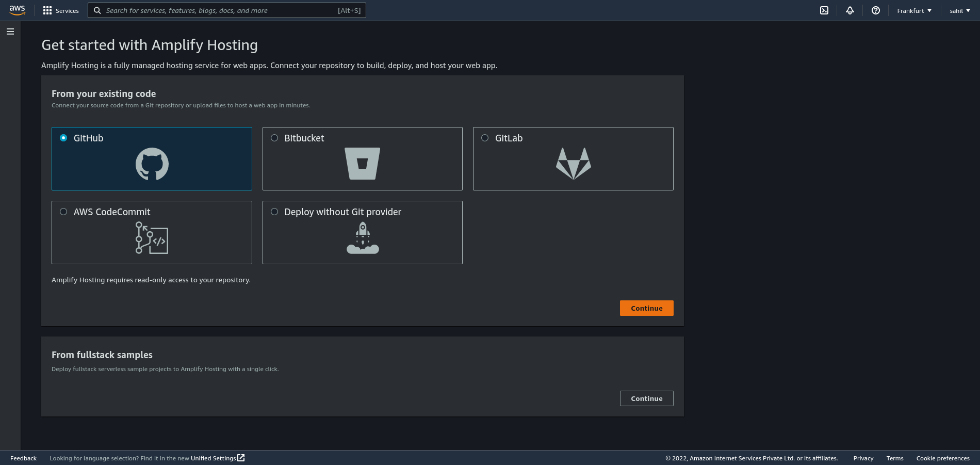Viewport: 980px width, 465px height.
Task: Open the Services grid menu
Action: coord(47,10)
